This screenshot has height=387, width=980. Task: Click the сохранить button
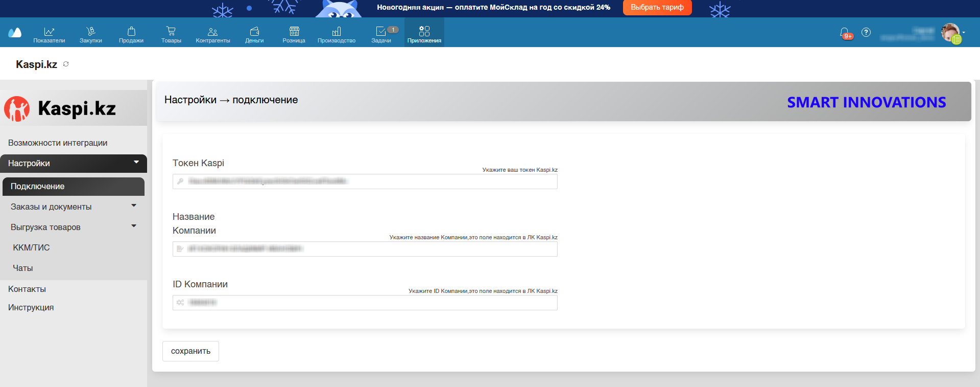click(x=190, y=351)
